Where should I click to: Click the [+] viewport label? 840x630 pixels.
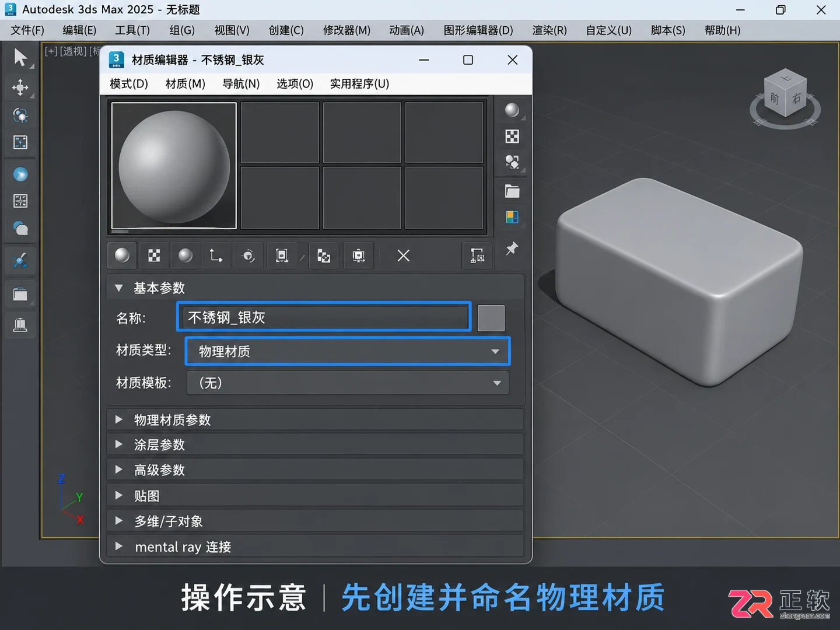click(51, 51)
